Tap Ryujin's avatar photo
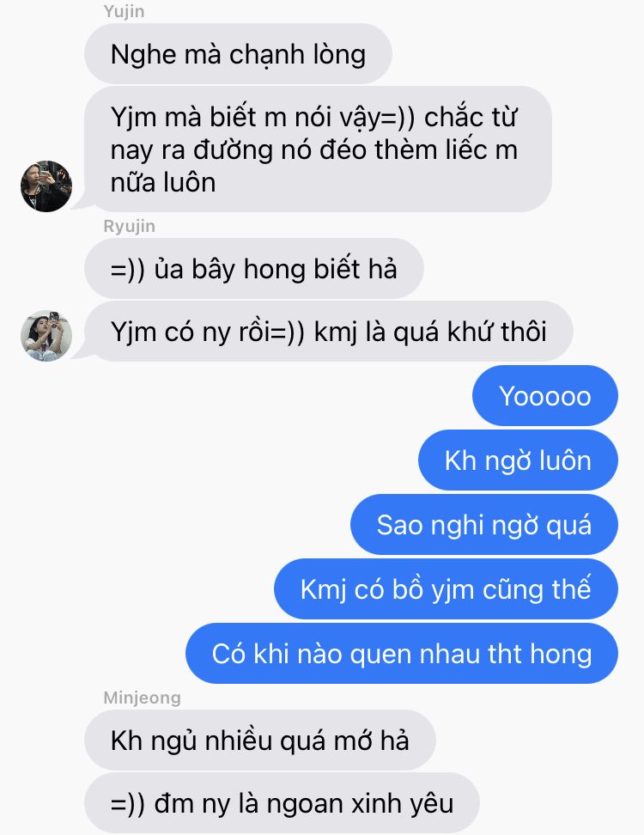The height and width of the screenshot is (835, 644). pos(46,336)
